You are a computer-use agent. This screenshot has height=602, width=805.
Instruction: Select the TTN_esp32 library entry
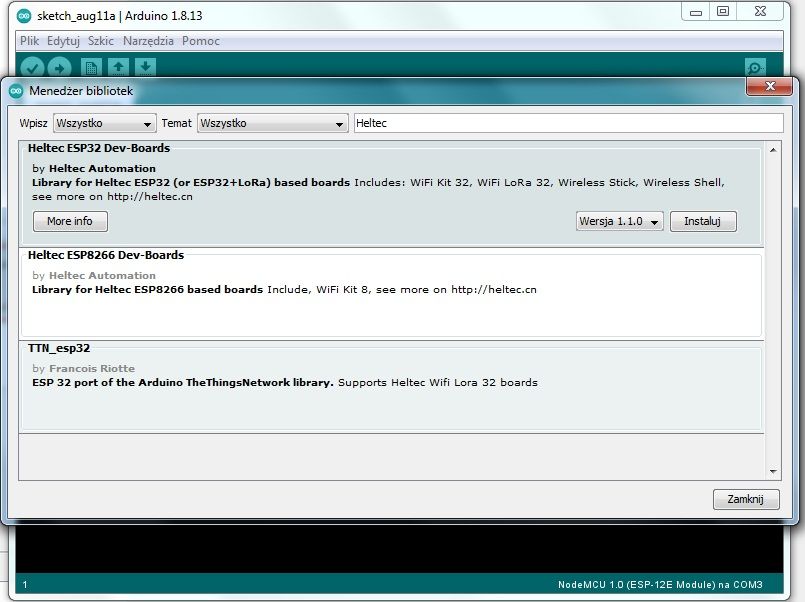coord(392,386)
